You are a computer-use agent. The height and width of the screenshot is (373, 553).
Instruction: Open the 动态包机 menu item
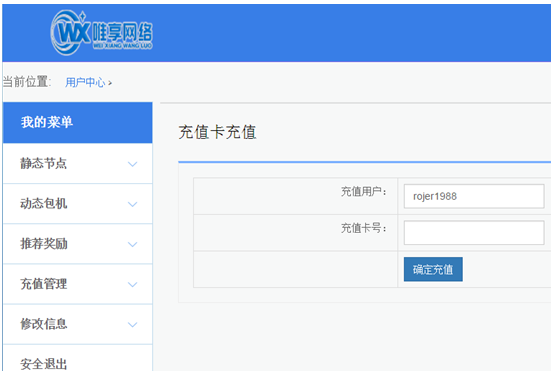pyautogui.click(x=78, y=204)
